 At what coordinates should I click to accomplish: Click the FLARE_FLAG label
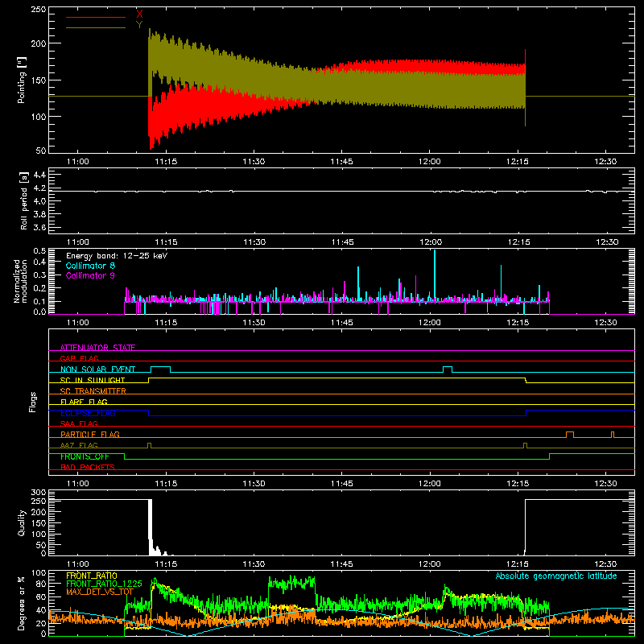[84, 402]
